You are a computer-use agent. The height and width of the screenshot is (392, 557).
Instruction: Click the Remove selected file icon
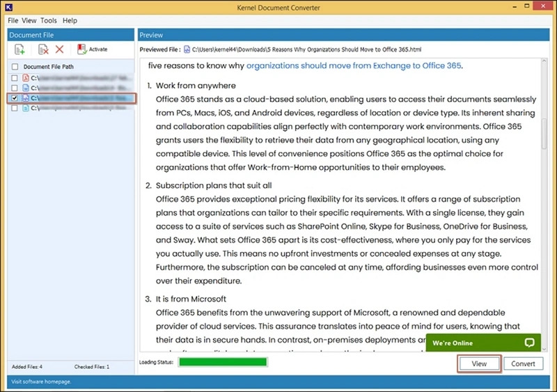(x=43, y=49)
